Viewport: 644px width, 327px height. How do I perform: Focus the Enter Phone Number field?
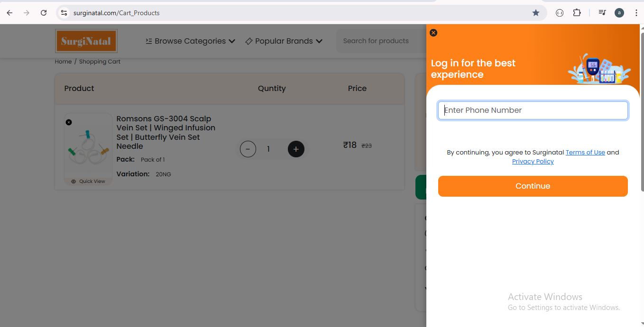pos(533,110)
